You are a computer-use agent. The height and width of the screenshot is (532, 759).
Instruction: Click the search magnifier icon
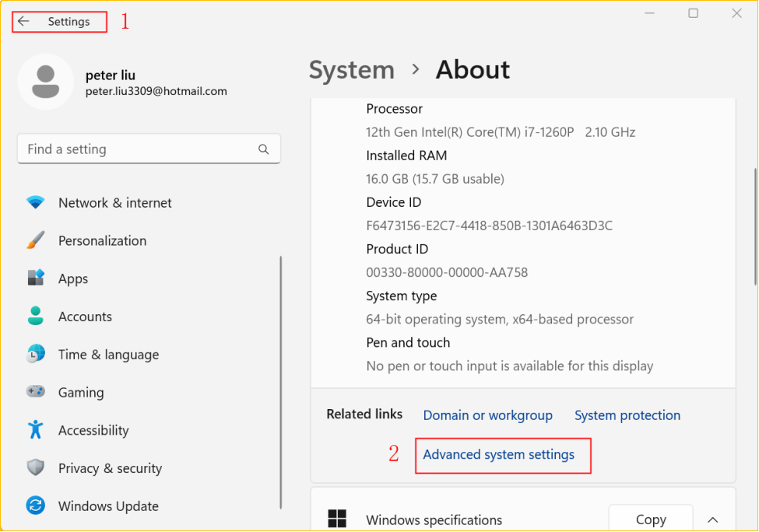coord(264,149)
